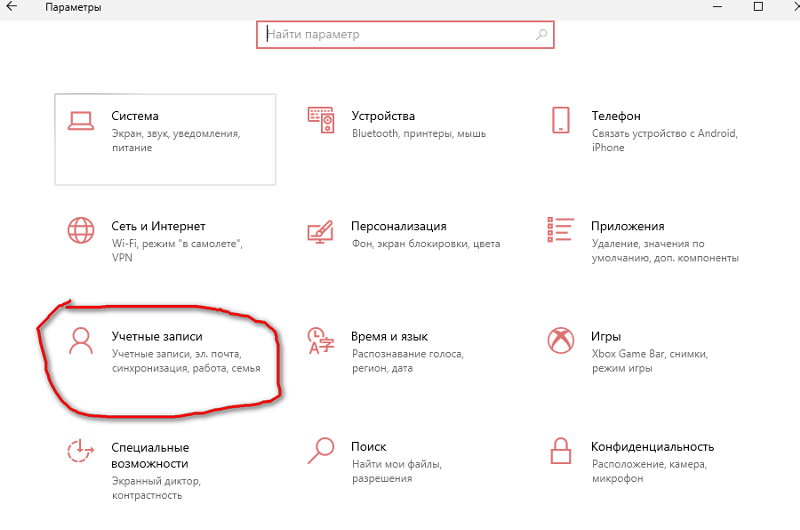
Task: Open Время и язык title
Action: click(389, 336)
